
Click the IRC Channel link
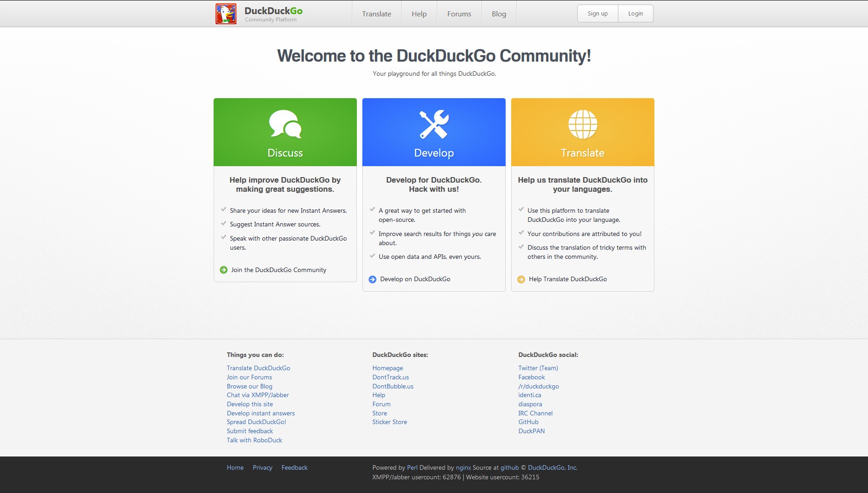535,413
